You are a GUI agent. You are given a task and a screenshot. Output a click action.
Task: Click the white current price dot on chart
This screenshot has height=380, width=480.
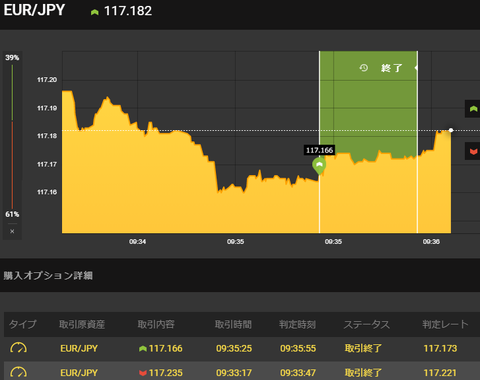tap(451, 130)
